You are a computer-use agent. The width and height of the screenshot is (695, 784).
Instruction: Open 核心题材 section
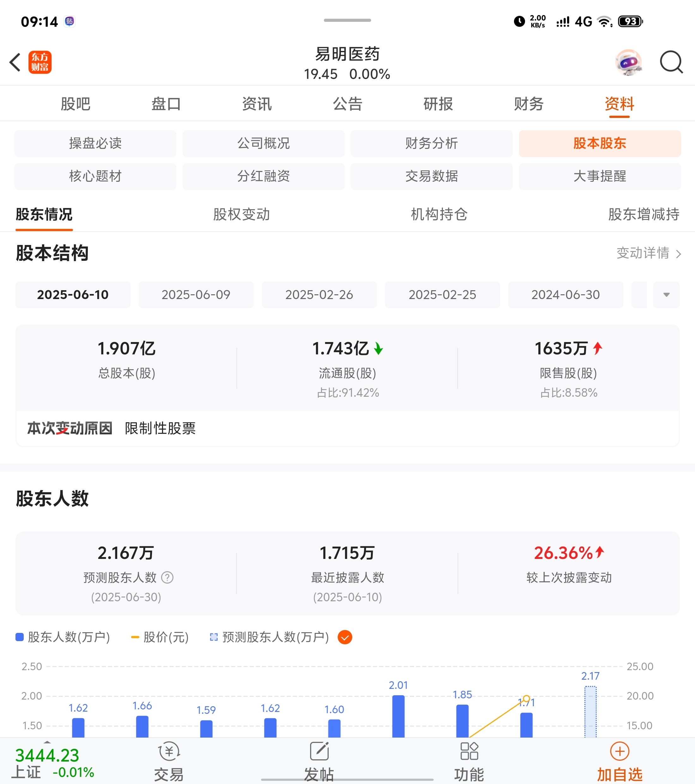coord(95,176)
